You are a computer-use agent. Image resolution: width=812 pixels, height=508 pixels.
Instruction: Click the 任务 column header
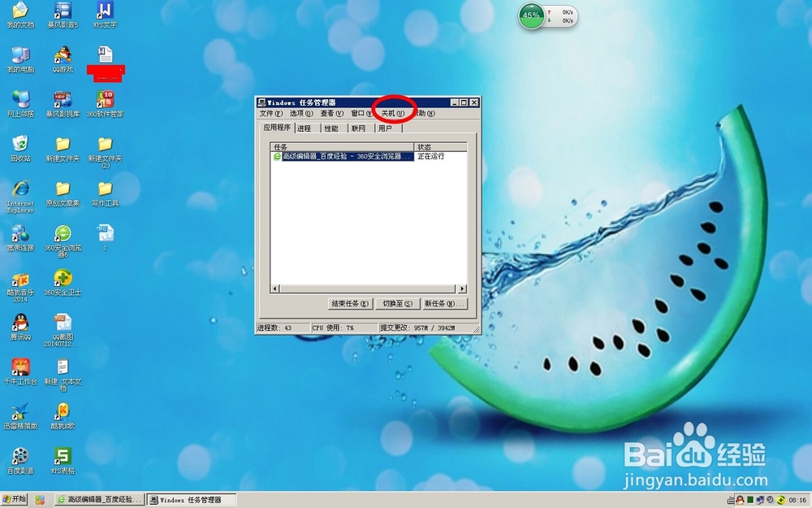343,147
